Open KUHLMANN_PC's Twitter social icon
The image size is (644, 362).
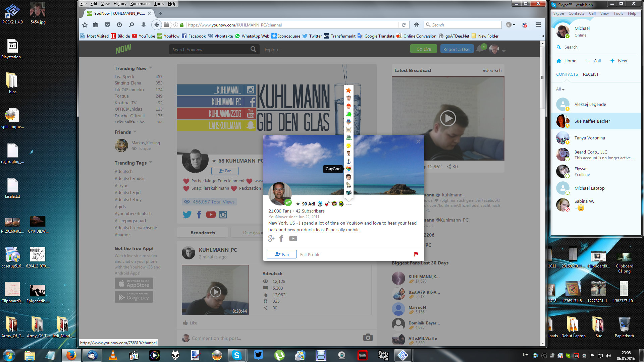pos(187,215)
